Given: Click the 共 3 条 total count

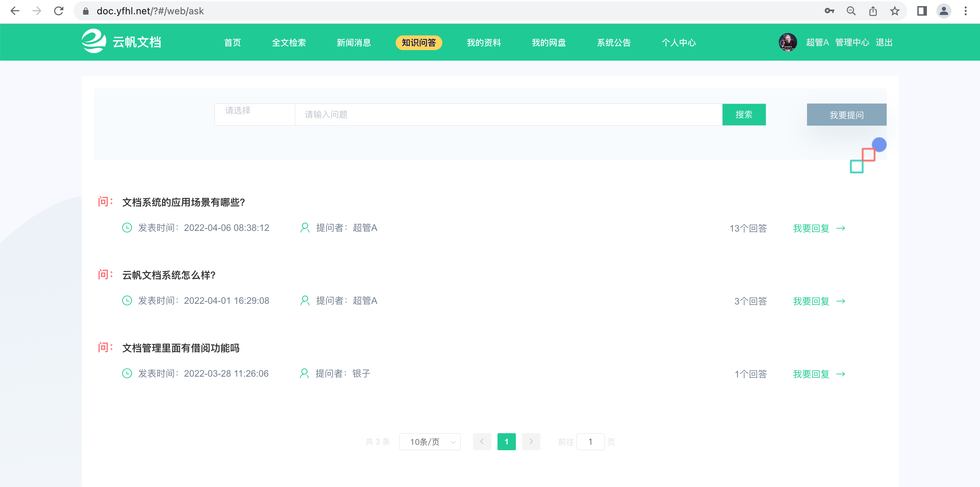Looking at the screenshot, I should pyautogui.click(x=378, y=441).
